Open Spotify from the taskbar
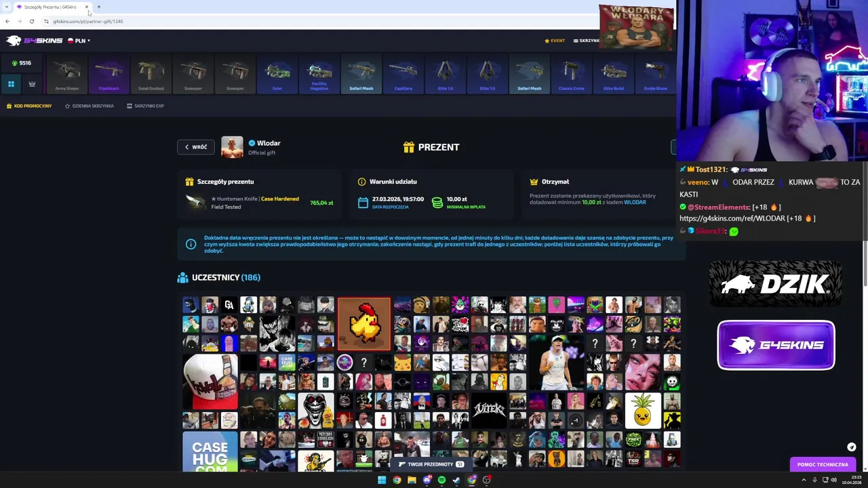The width and height of the screenshot is (868, 488). click(x=441, y=480)
